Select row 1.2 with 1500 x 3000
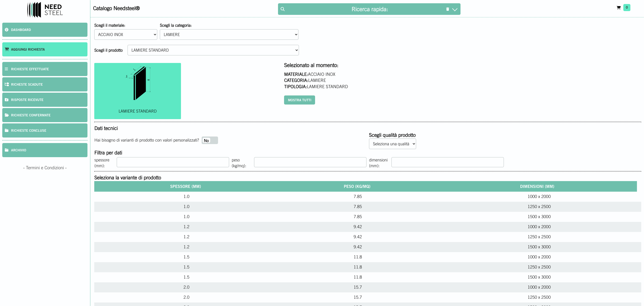644x306 pixels. point(368,247)
